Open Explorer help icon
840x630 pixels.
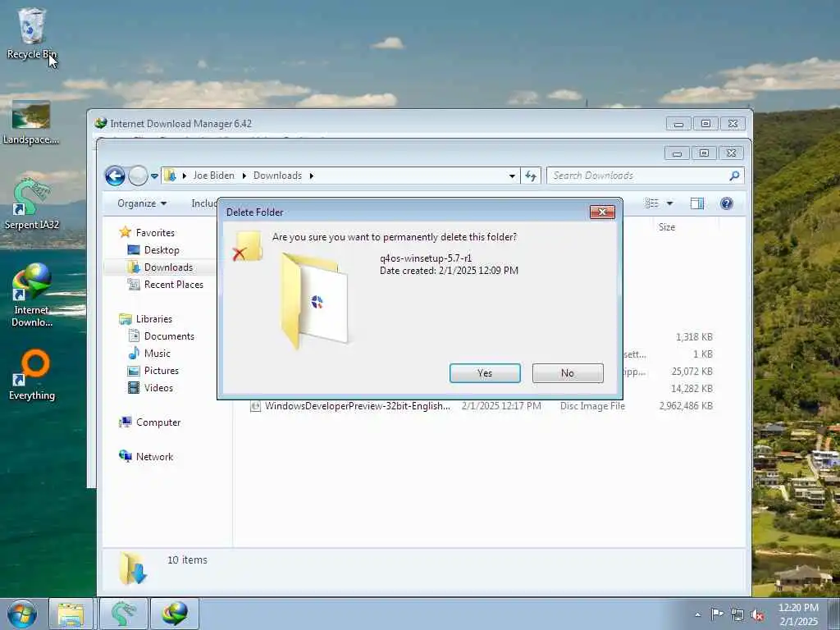pos(727,203)
